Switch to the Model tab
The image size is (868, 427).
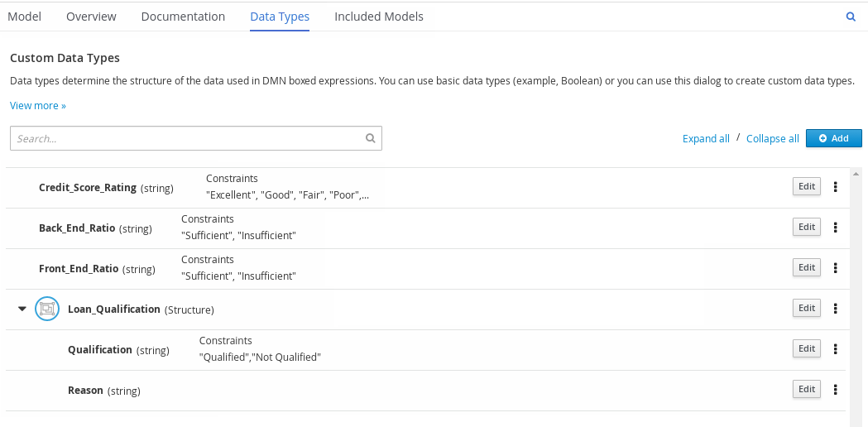[24, 17]
